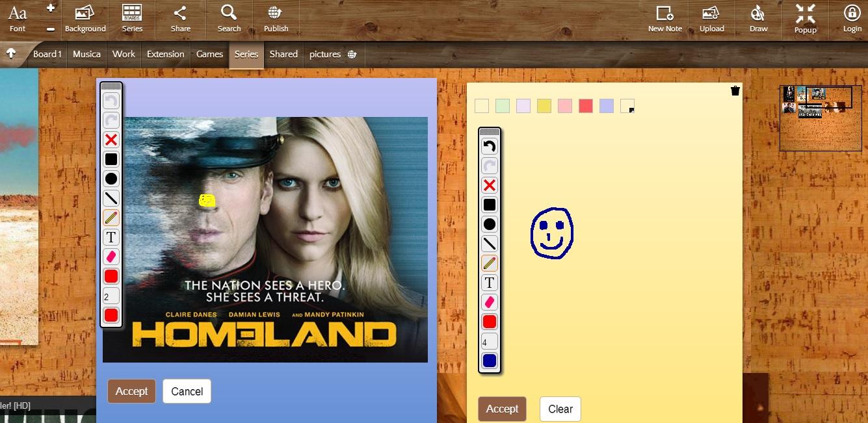Click redo in yellow note toolbar
The height and width of the screenshot is (423, 868).
(x=490, y=166)
